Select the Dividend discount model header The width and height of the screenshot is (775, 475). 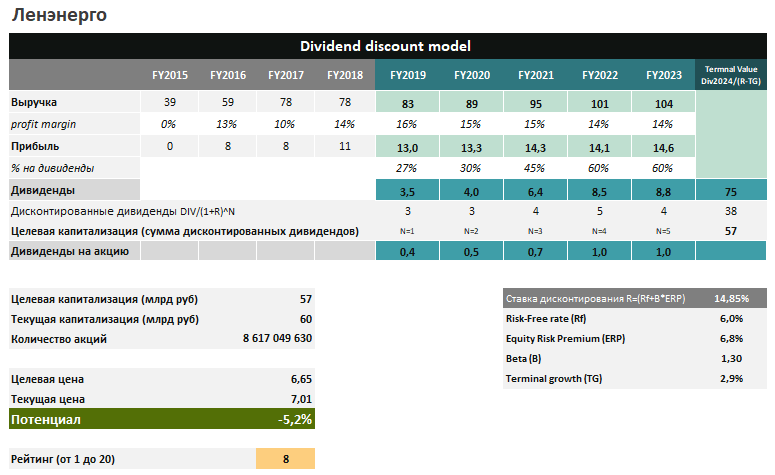(x=385, y=46)
